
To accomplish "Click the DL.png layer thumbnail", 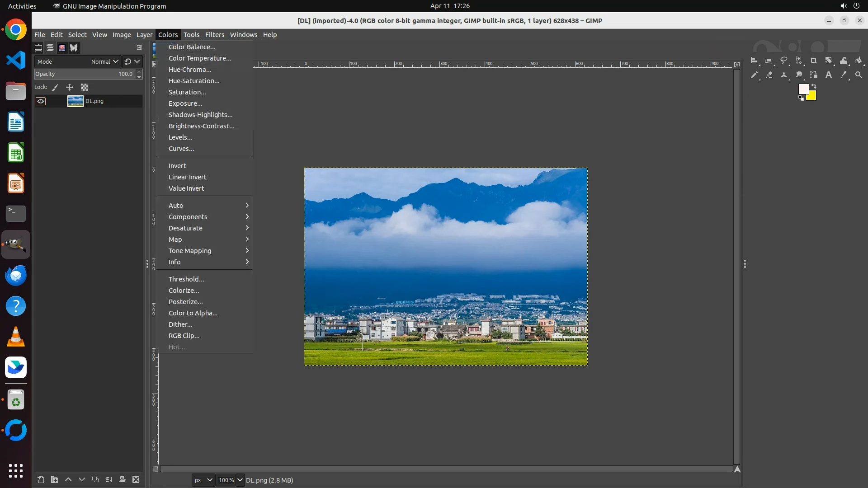I will tap(75, 101).
